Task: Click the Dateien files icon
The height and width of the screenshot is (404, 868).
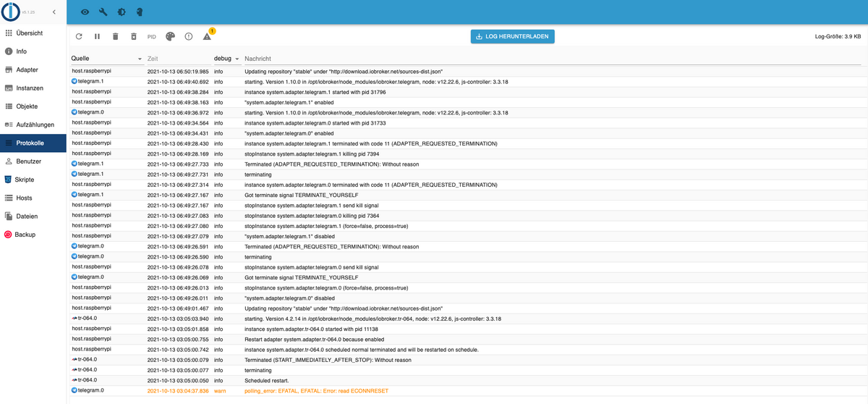Action: 9,216
